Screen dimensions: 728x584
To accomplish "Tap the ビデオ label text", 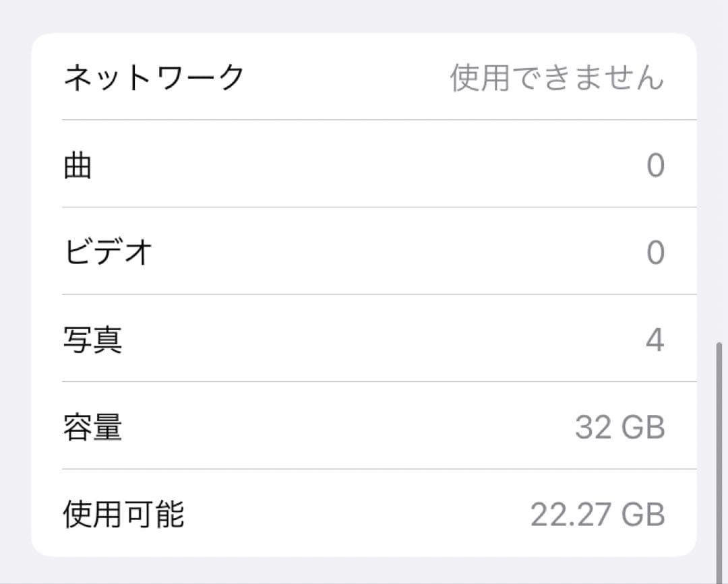I will coord(104,252).
